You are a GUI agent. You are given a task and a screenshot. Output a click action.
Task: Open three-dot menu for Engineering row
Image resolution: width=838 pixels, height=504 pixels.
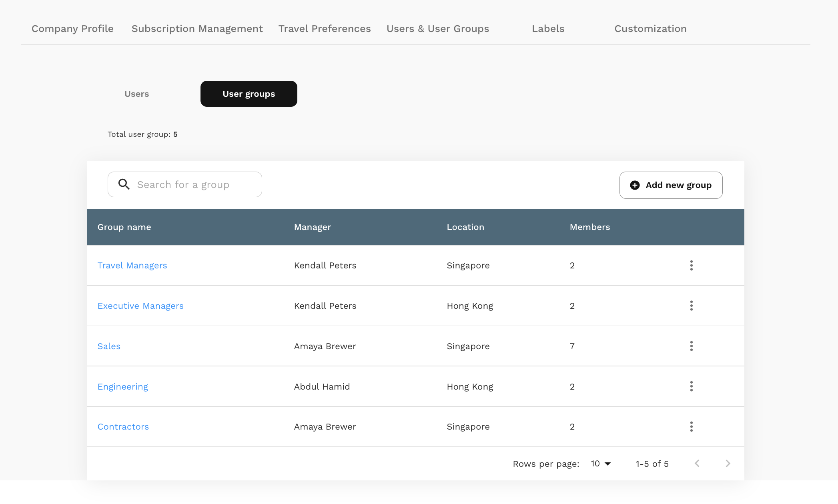tap(691, 386)
